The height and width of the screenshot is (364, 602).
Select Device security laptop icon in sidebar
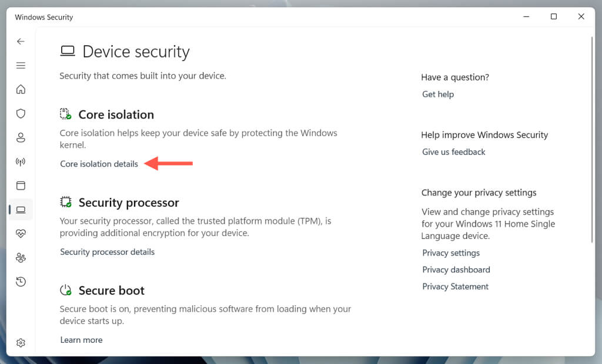[21, 210]
